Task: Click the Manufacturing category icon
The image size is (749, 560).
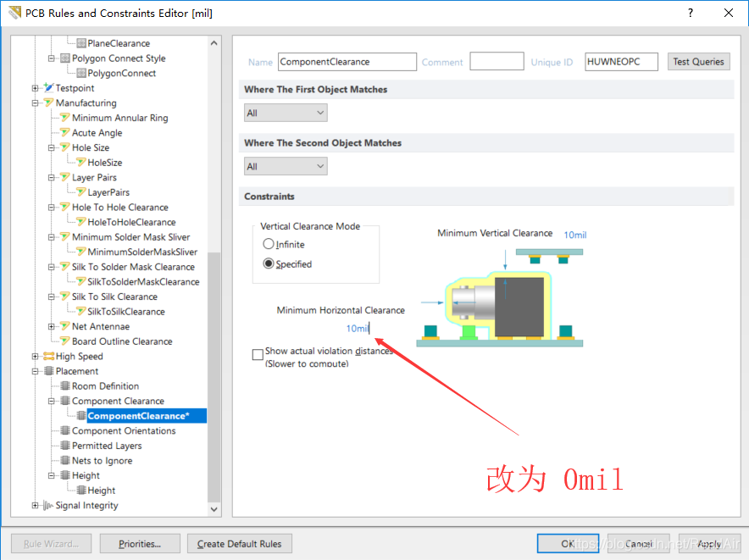Action: [49, 103]
